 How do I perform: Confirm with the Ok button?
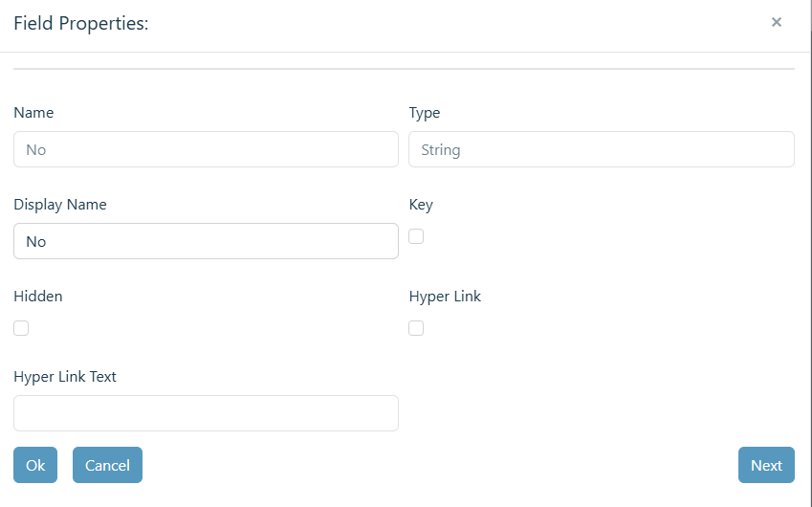[35, 465]
